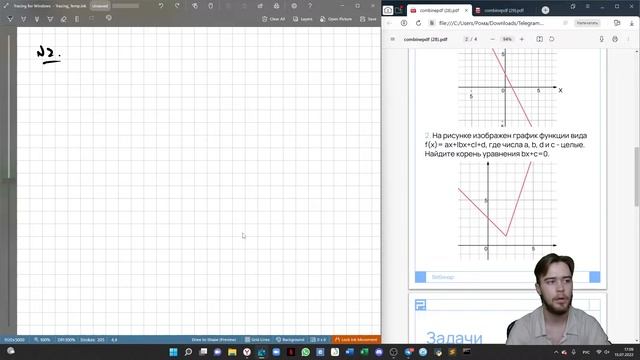640x360 pixels.
Task: Open the Layers panel button
Action: pyautogui.click(x=302, y=19)
